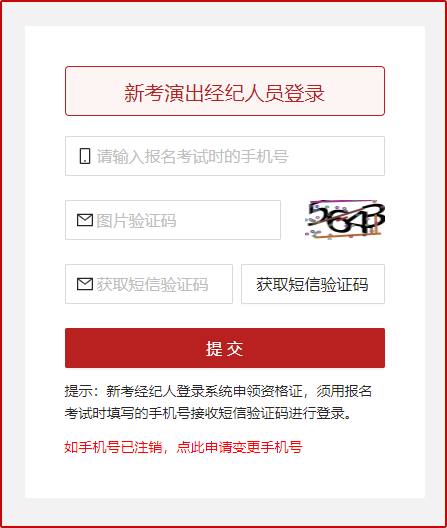The image size is (447, 528).
Task: Focus the 图片验证码 input box
Action: tap(173, 220)
